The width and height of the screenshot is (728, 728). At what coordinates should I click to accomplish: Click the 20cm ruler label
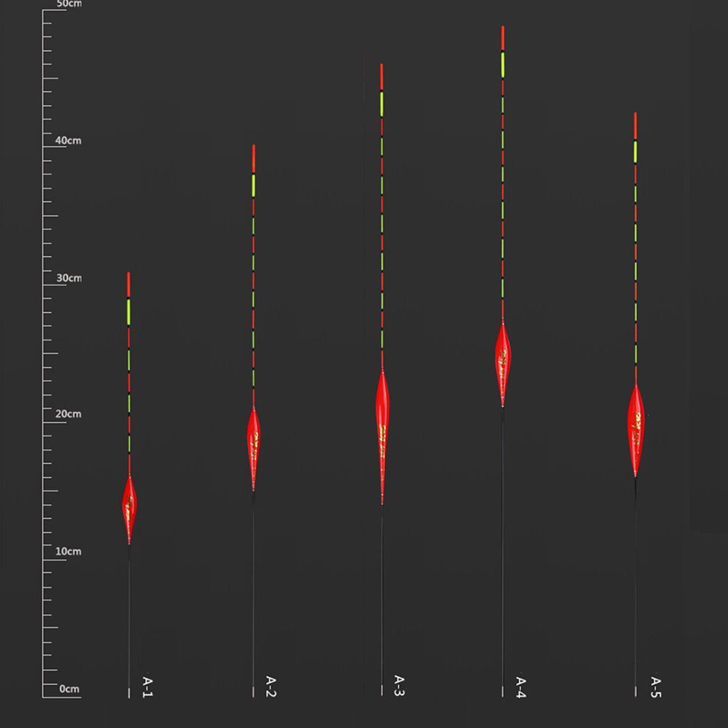[69, 414]
